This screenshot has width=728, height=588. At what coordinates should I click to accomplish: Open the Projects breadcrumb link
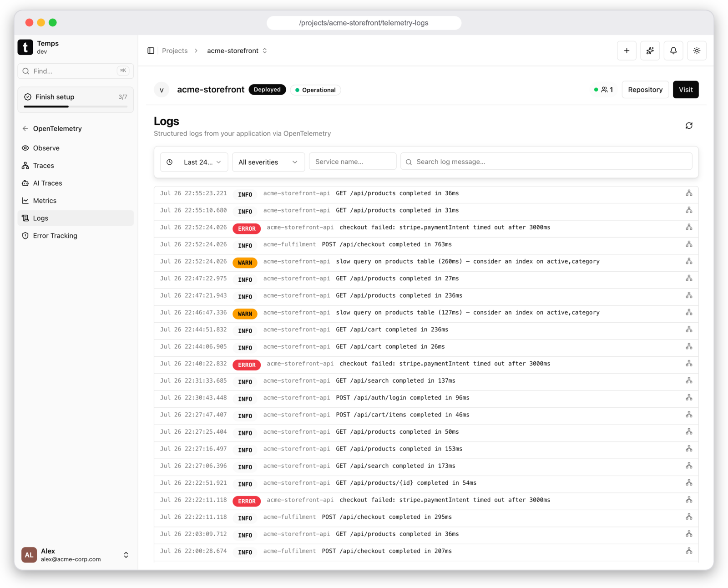click(x=175, y=51)
